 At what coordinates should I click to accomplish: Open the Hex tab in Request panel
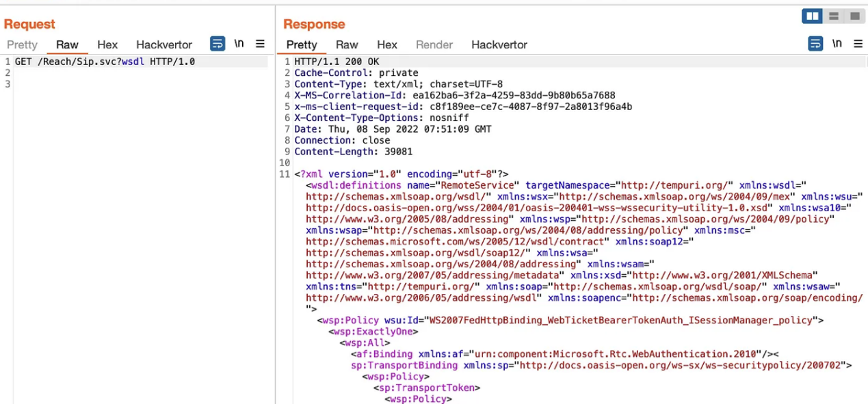[x=107, y=44]
